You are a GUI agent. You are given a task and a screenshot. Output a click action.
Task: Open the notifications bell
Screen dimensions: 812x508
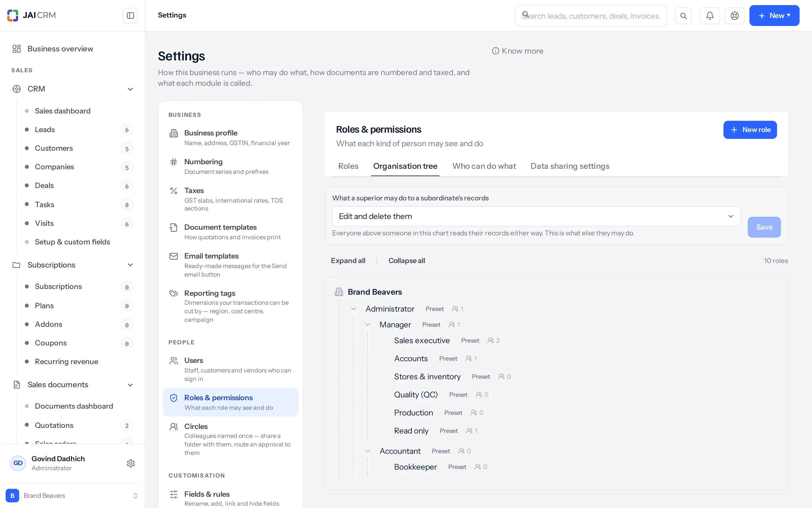pos(710,16)
